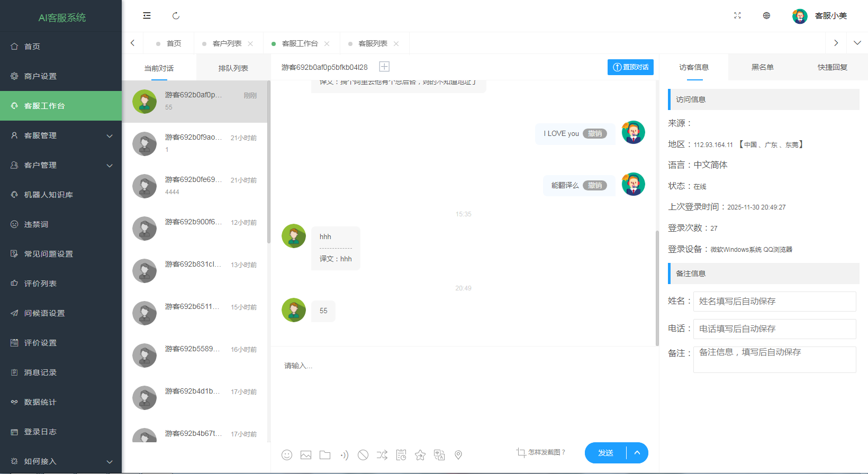Click 撤销 on the "I LOVE you" message

(x=595, y=134)
